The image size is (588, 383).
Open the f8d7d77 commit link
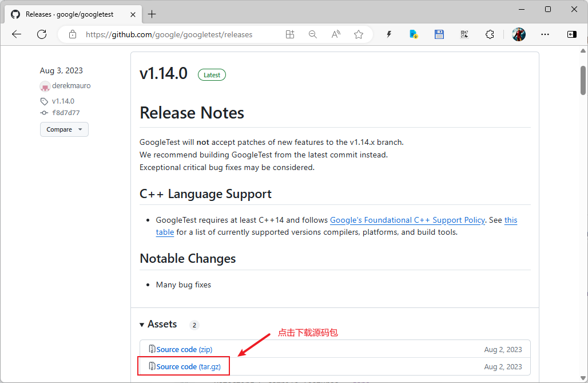coord(66,113)
